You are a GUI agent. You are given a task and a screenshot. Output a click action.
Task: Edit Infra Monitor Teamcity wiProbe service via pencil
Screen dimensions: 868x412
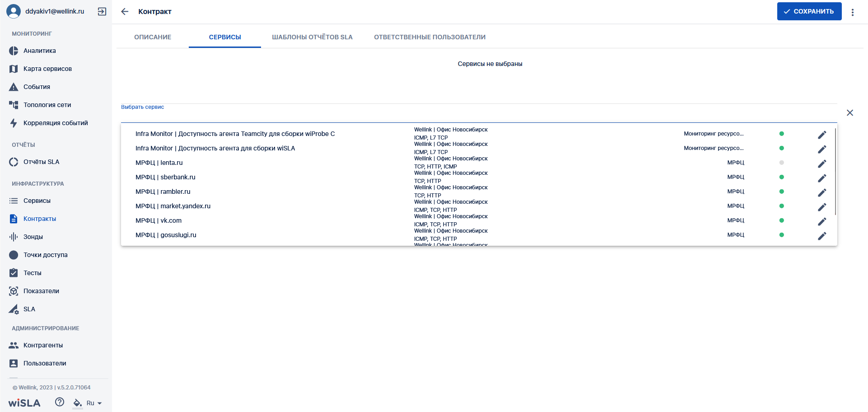click(x=822, y=135)
